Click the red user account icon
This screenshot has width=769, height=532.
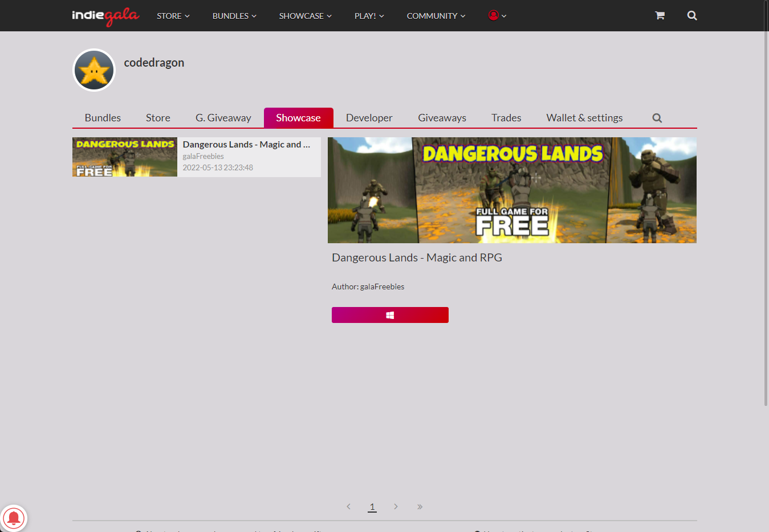494,15
